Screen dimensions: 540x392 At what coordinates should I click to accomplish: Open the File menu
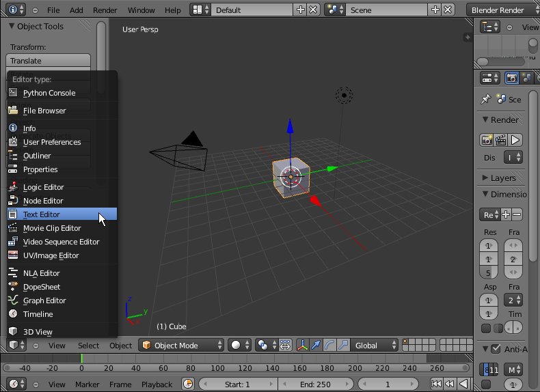click(x=53, y=10)
